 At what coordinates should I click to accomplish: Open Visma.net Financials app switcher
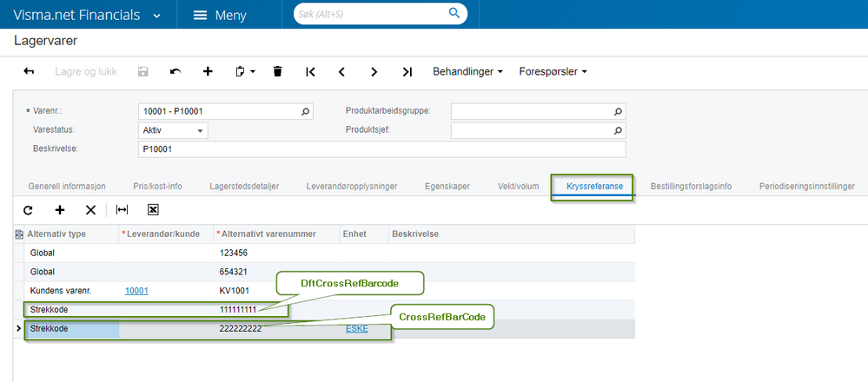(156, 15)
